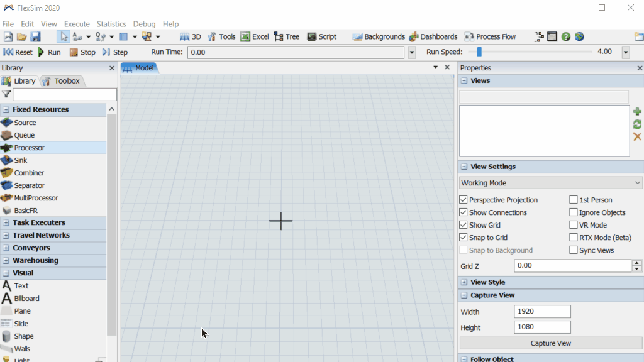Image resolution: width=644 pixels, height=362 pixels.
Task: Open Process Flow from toolbar
Action: pyautogui.click(x=490, y=37)
